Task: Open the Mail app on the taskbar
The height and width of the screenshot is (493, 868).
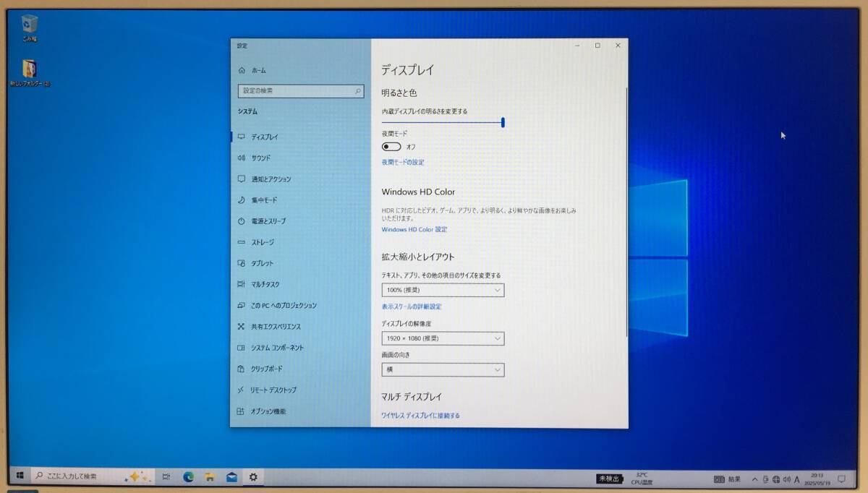Action: tap(231, 477)
